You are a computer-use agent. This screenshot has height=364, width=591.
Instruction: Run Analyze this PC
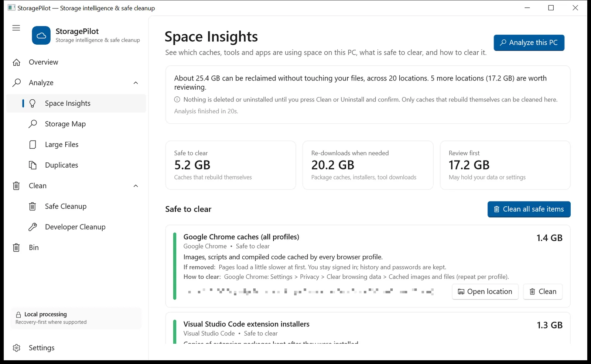[x=529, y=43]
